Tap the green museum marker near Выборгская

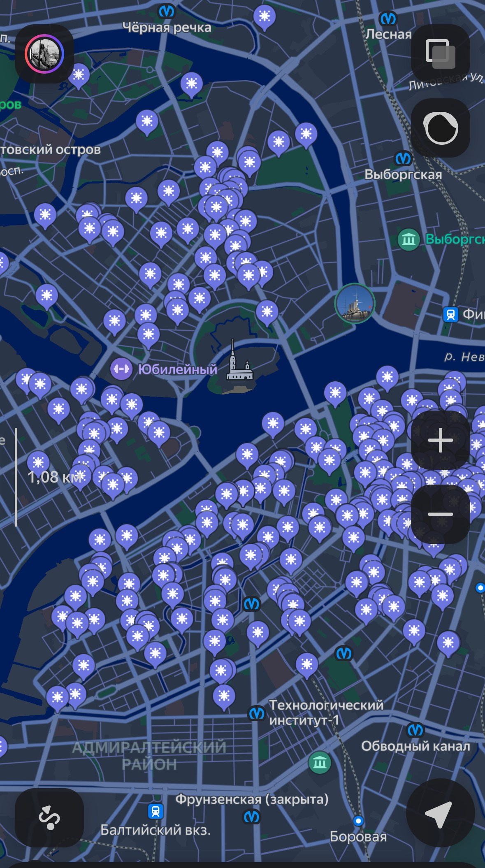click(408, 239)
